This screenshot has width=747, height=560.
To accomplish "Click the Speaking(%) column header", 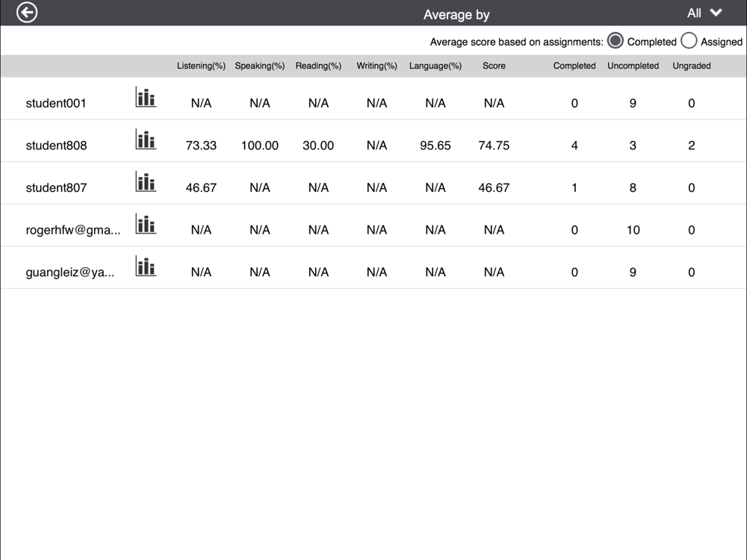I will click(260, 66).
